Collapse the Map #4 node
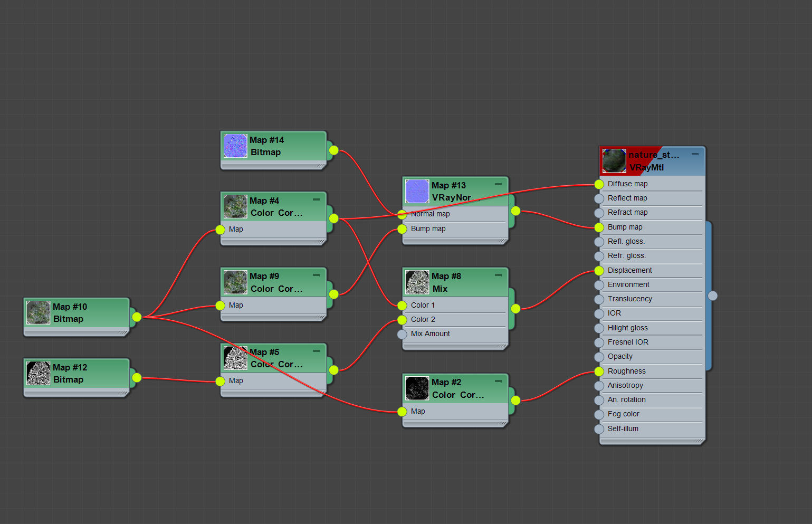The width and height of the screenshot is (812, 524). click(316, 199)
